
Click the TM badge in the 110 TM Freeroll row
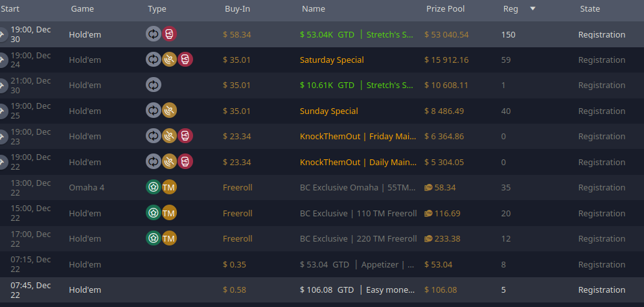coord(169,213)
